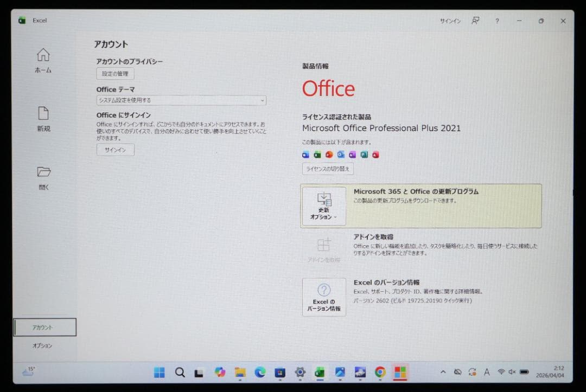Launch Copilot from the taskbar
The height and width of the screenshot is (392, 586).
tap(220, 372)
